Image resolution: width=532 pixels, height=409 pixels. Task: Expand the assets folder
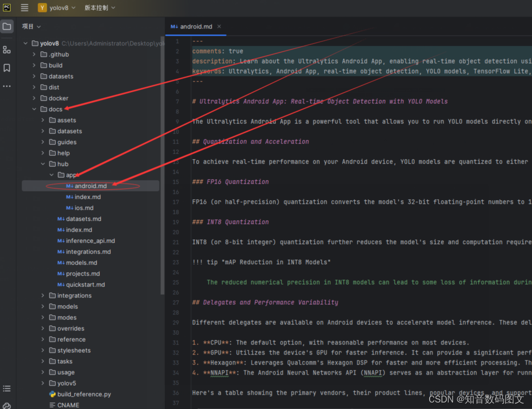[43, 120]
